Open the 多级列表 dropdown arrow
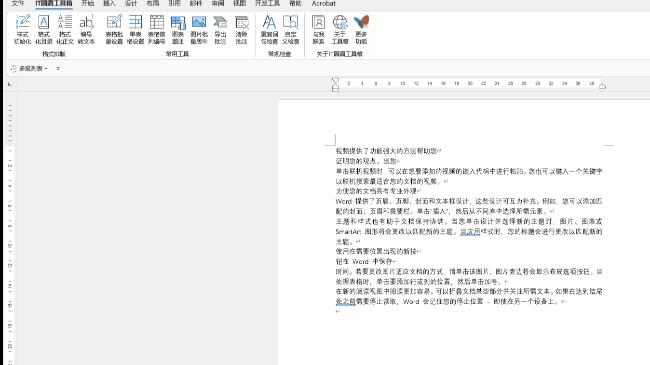Screen dimensions: 650x365 click(x=46, y=68)
